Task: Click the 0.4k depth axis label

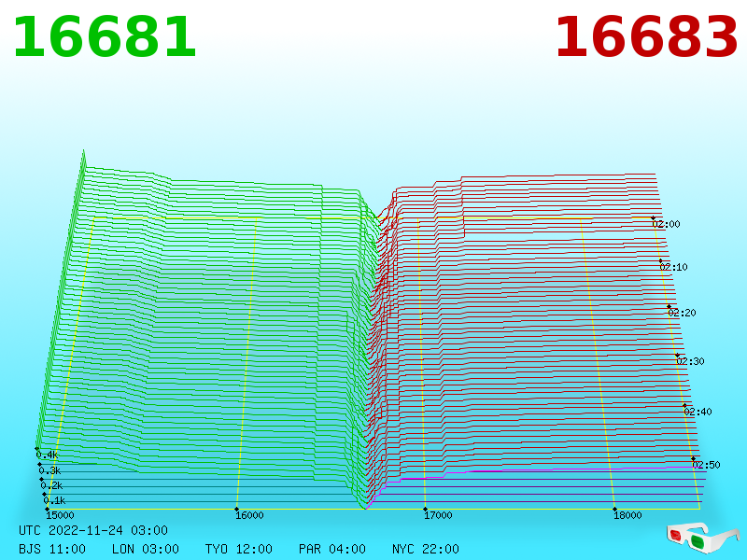Action: [x=48, y=455]
